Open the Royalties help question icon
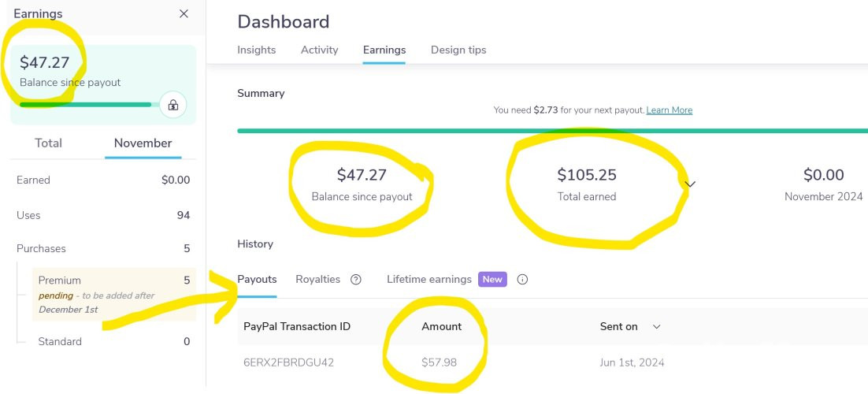Screen dimensions: 868x394 (356, 279)
